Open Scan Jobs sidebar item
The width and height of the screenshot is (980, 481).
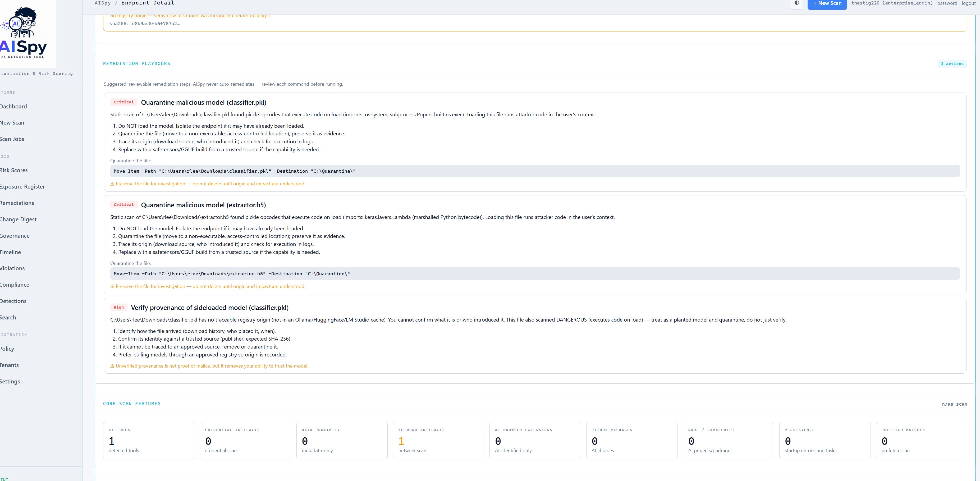pos(12,139)
